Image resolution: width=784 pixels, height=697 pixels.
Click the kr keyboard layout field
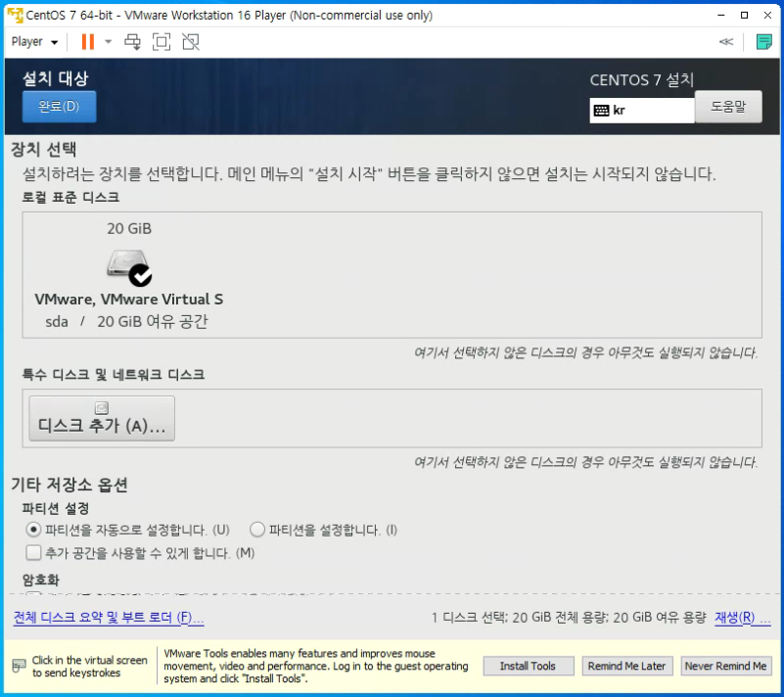(642, 110)
